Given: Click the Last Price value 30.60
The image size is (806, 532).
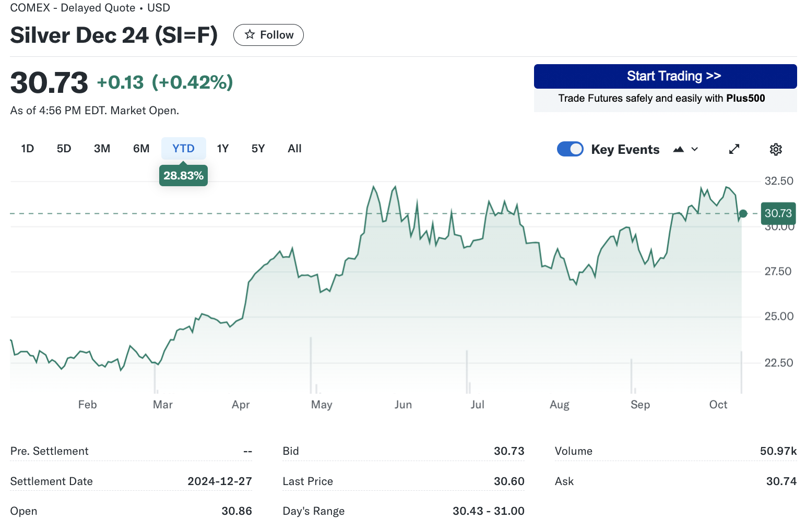Looking at the screenshot, I should click(509, 481).
